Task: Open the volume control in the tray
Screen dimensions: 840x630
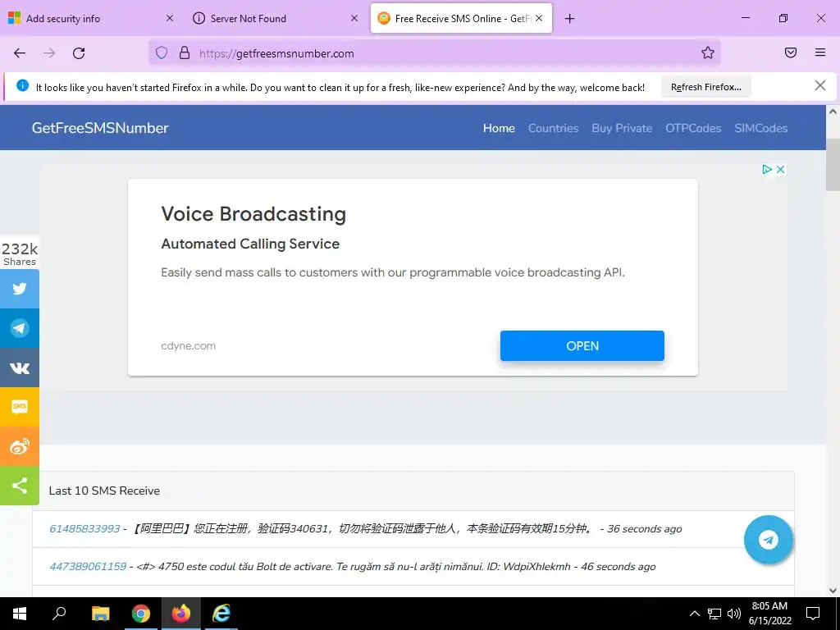Action: click(x=734, y=614)
